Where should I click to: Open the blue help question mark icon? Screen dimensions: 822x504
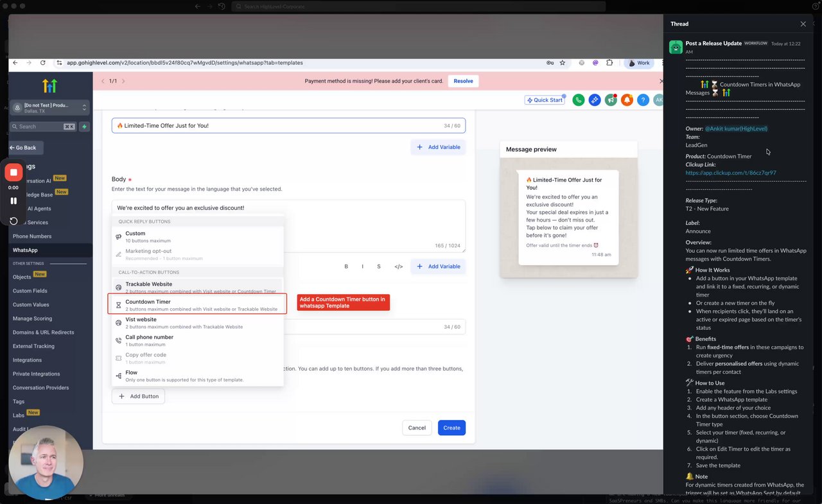[643, 100]
